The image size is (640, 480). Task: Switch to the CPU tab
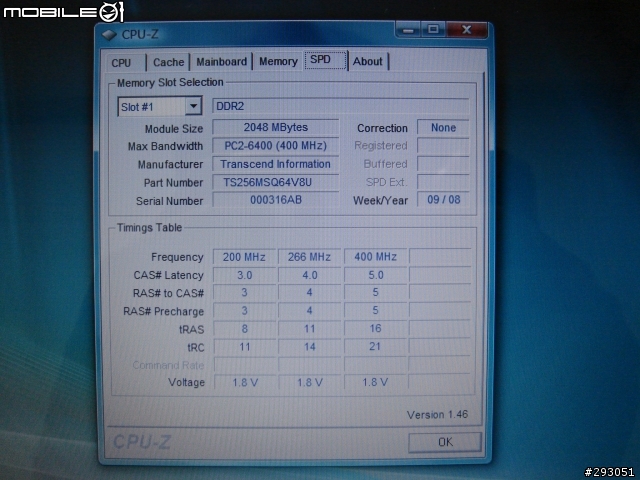point(124,62)
